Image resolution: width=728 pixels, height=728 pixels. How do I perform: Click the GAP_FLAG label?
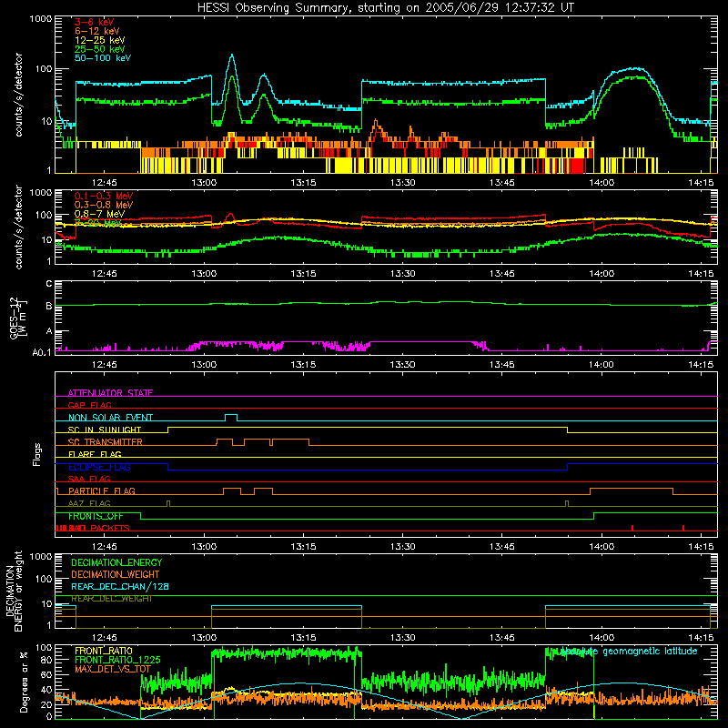coord(89,405)
